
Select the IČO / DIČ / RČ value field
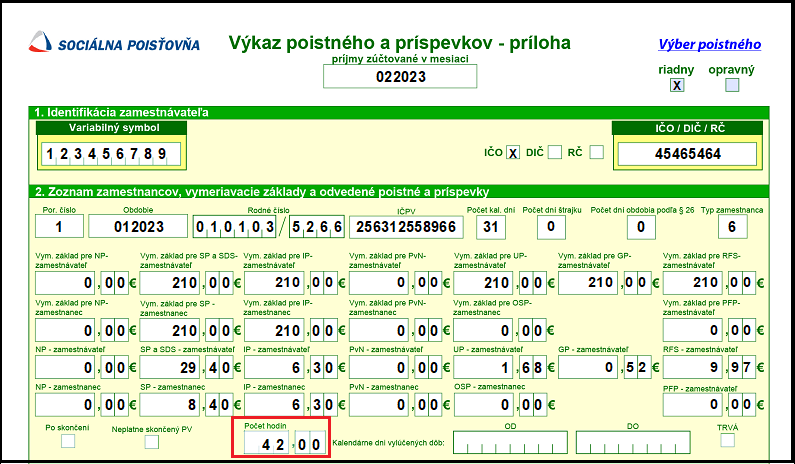[x=685, y=153]
